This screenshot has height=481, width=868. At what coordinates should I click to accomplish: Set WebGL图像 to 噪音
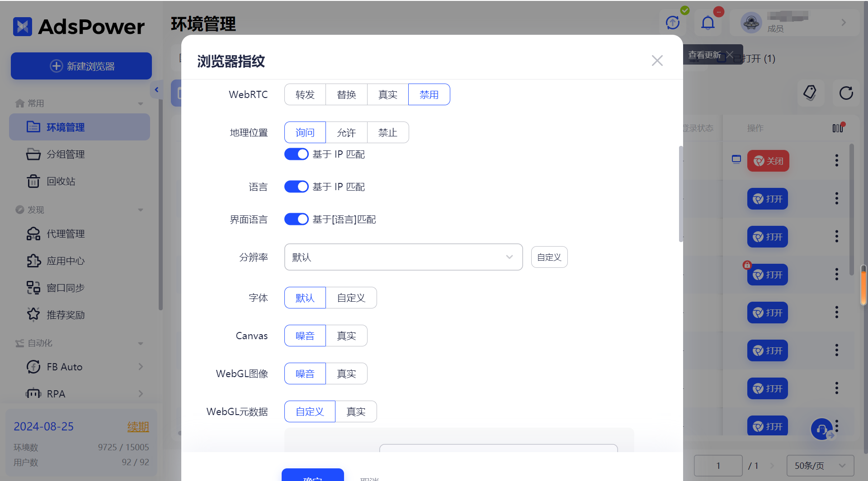[x=305, y=374]
